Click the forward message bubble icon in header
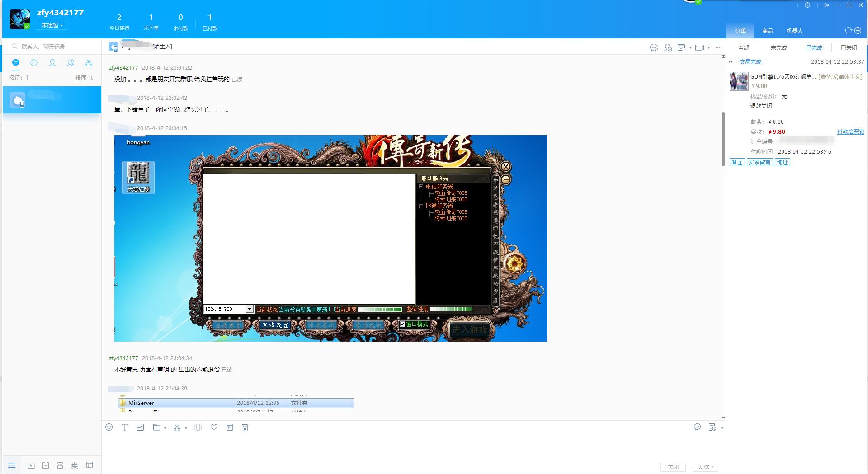The height and width of the screenshot is (474, 868). click(x=654, y=47)
